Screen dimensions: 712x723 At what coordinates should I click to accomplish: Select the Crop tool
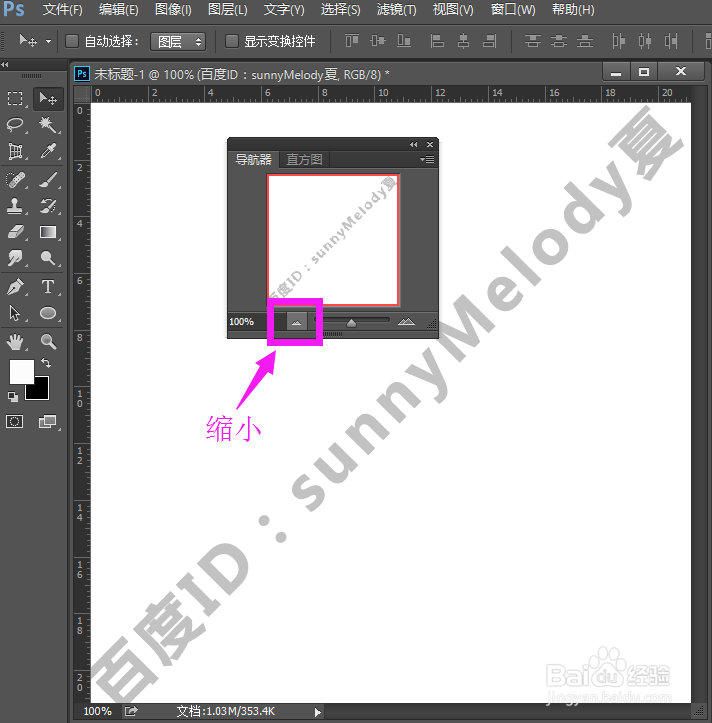pyautogui.click(x=15, y=151)
